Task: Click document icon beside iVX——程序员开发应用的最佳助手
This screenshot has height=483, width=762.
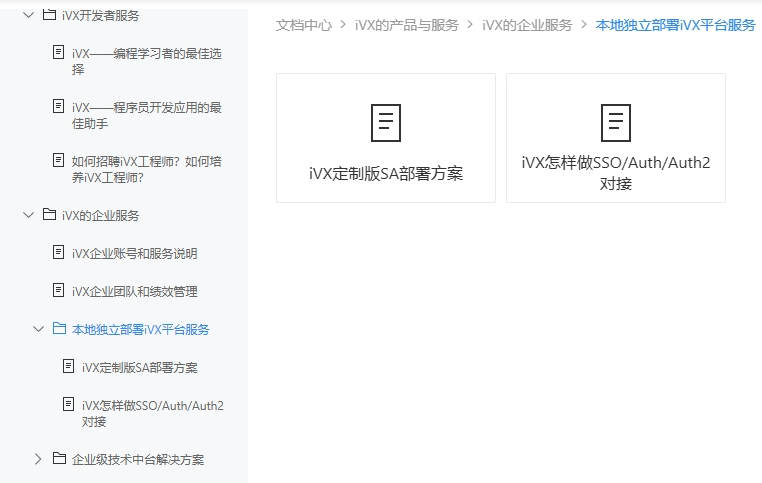Action: coord(58,106)
